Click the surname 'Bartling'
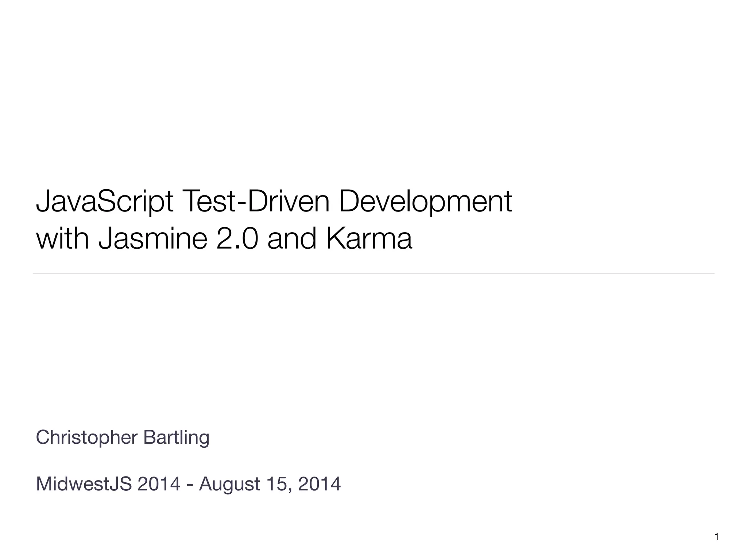Image resolution: width=747 pixels, height=560 pixels. 177,438
